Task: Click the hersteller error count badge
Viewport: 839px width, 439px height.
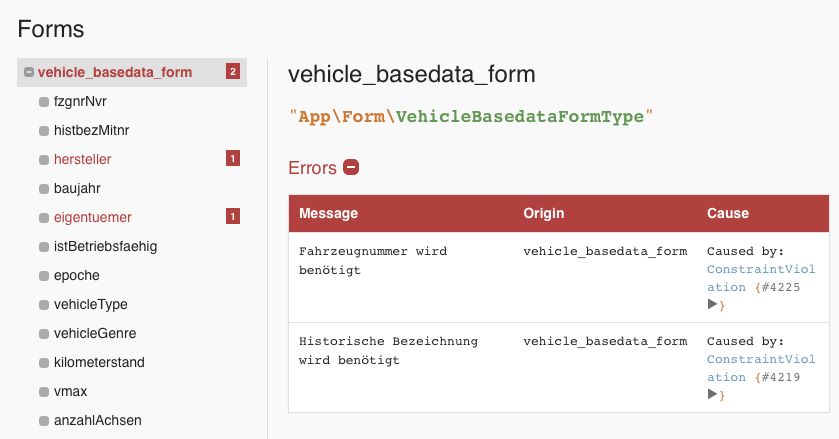Action: [233, 158]
